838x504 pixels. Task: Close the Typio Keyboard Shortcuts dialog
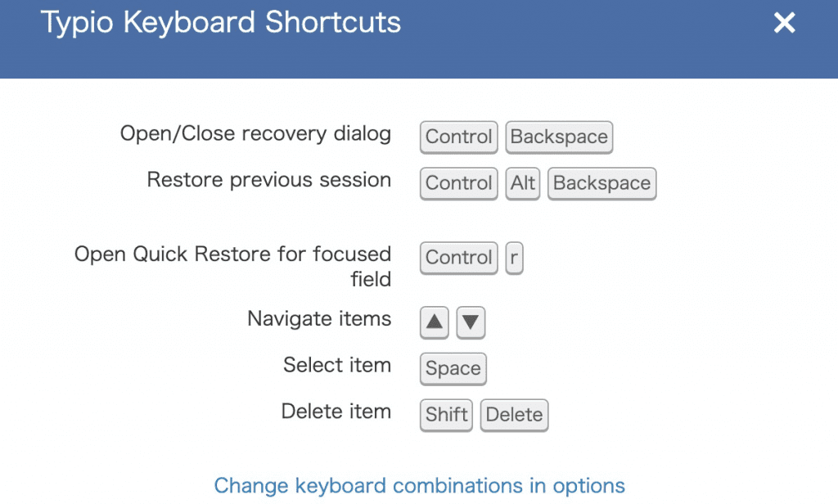784,23
